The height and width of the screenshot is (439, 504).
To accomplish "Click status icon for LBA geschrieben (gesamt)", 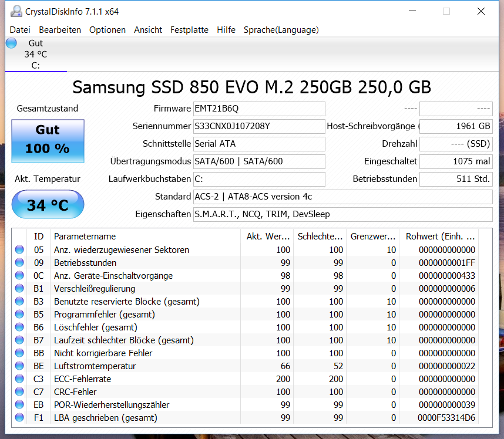I will (x=19, y=417).
